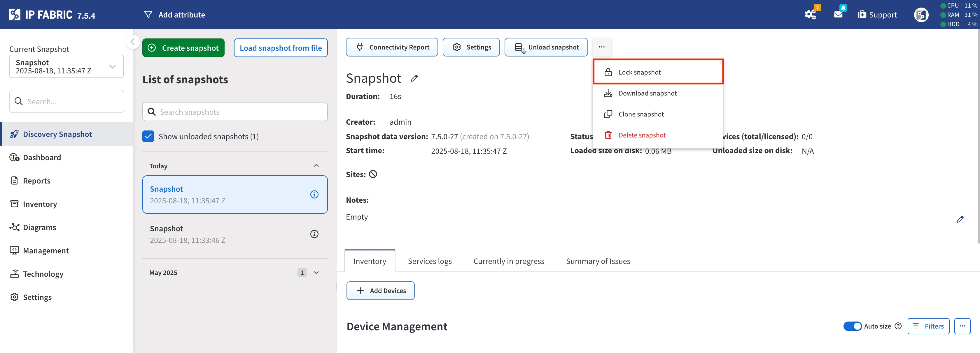Click the info icon on the selected snapshot
This screenshot has width=980, height=353.
314,195
